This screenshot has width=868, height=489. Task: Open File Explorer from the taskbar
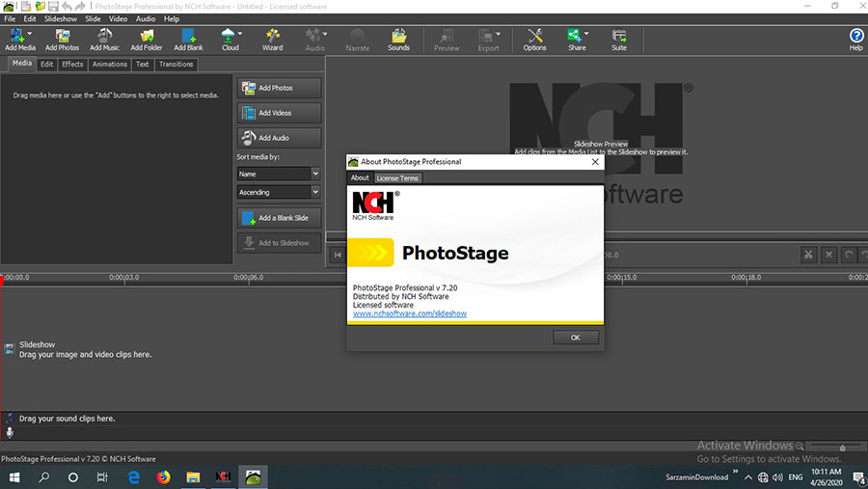pyautogui.click(x=193, y=476)
